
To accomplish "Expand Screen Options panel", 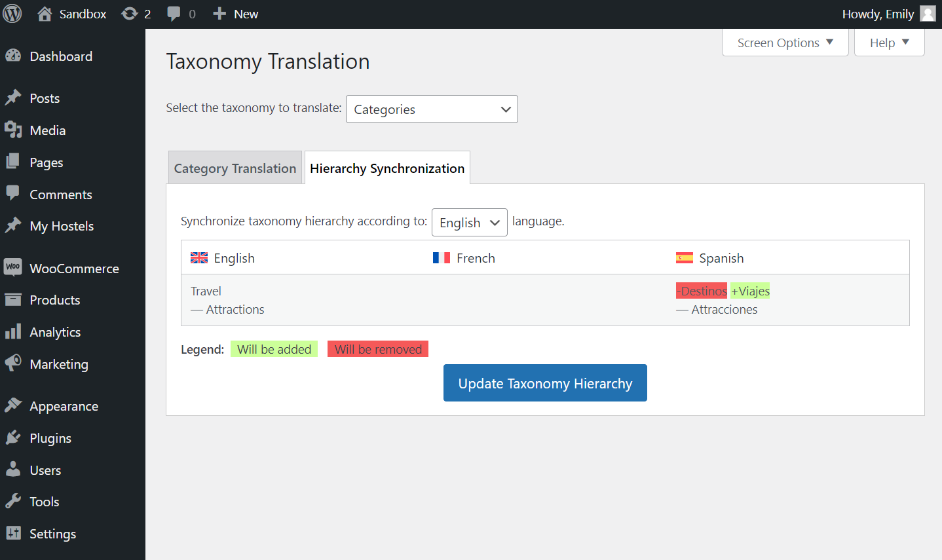I will click(785, 43).
